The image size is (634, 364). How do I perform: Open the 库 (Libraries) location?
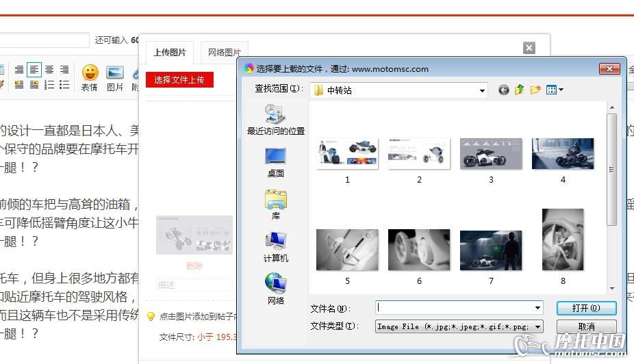(x=275, y=205)
